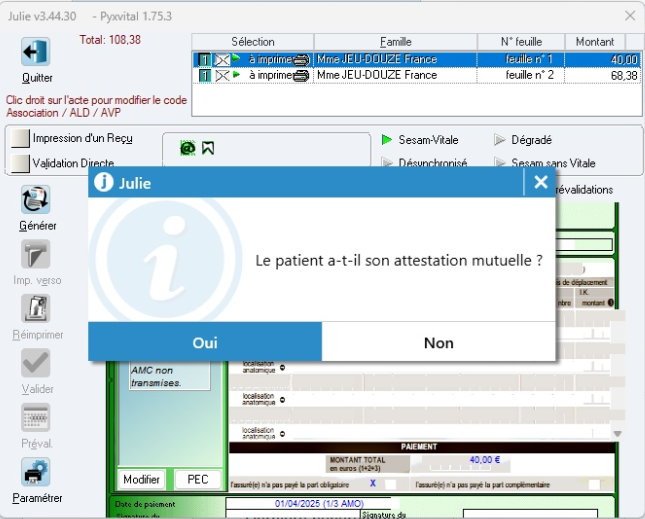Click the Imp. verso icon
645x519 pixels.
[x=37, y=254]
